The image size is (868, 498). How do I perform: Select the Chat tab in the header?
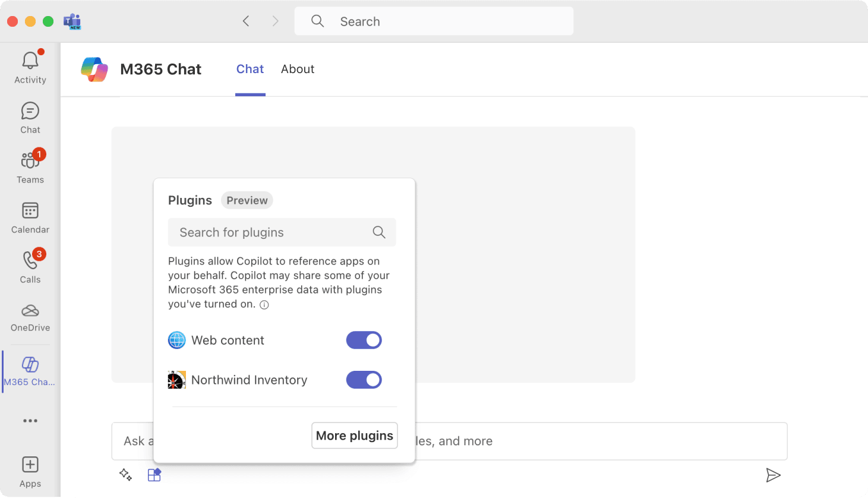[250, 70]
